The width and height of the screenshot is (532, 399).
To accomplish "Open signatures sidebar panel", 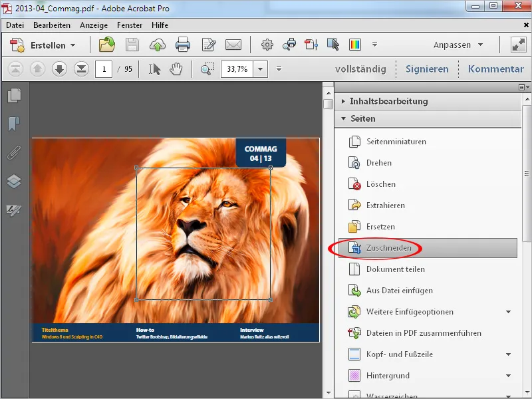I will coord(14,209).
